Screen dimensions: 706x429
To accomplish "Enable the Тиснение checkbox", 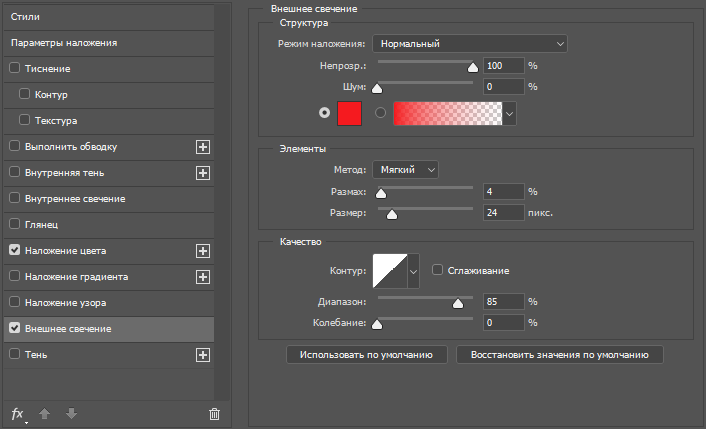I will click(14, 68).
